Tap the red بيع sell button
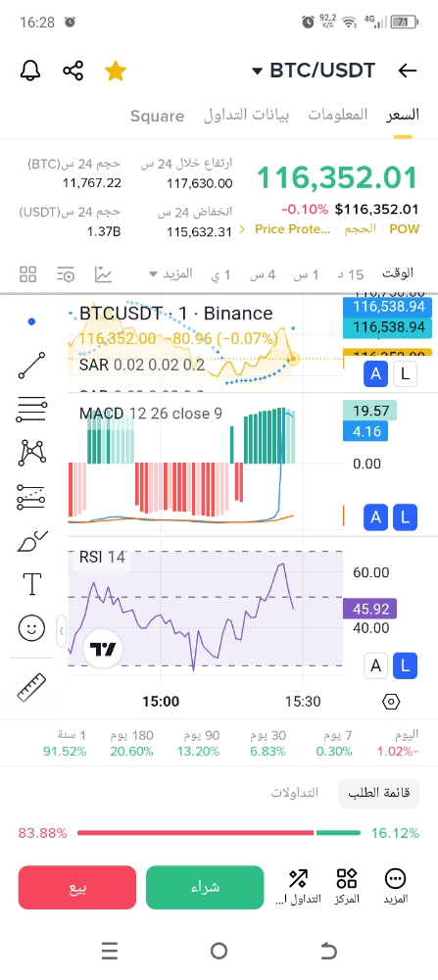 pos(77,888)
